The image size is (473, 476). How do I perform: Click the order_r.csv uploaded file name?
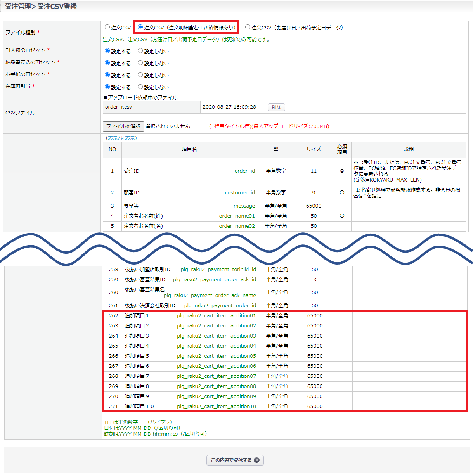pyautogui.click(x=119, y=107)
